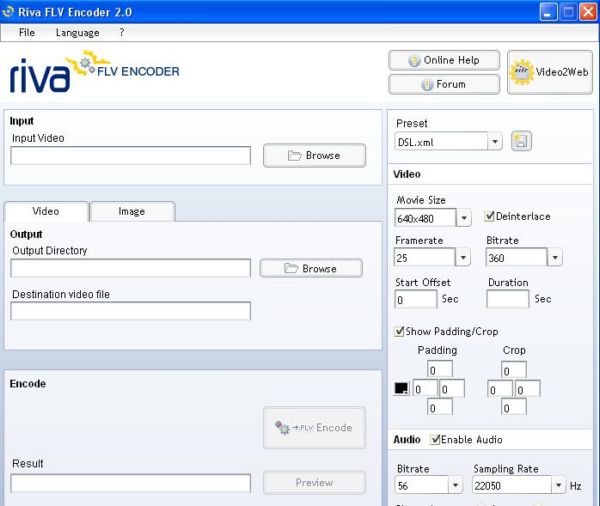Browse for the output directory
The height and width of the screenshot is (506, 600).
[311, 268]
